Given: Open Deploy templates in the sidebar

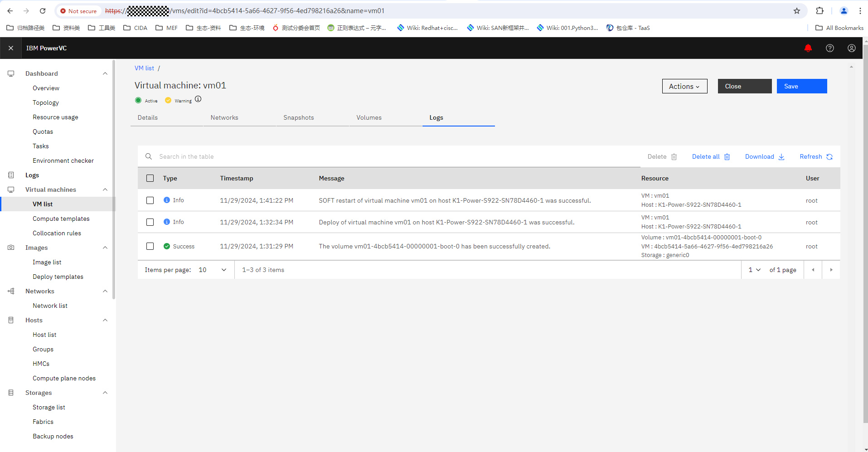Looking at the screenshot, I should click(x=58, y=277).
